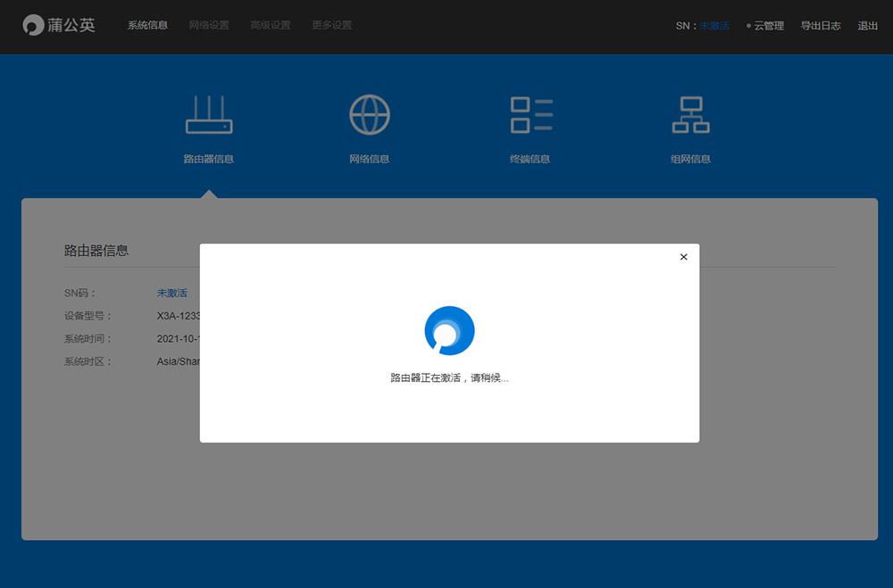Open the globe icon for 网络信息
Viewport: 893px width, 588px height.
(x=369, y=115)
